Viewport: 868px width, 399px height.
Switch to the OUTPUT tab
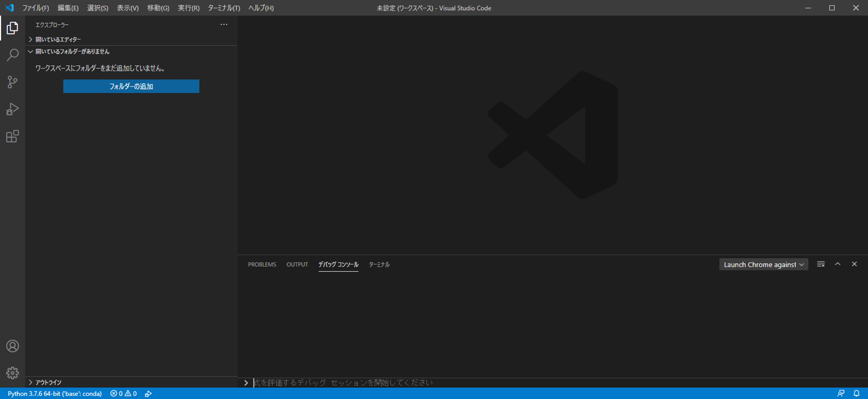[297, 264]
